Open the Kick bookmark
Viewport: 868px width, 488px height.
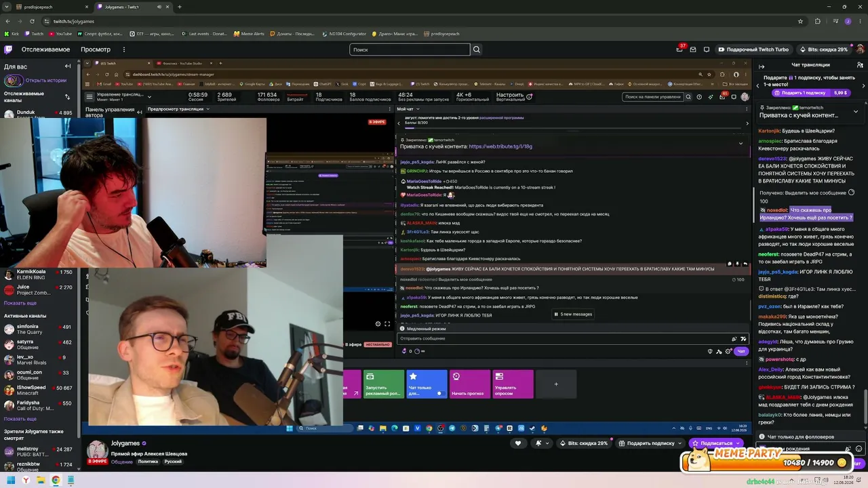click(x=12, y=33)
